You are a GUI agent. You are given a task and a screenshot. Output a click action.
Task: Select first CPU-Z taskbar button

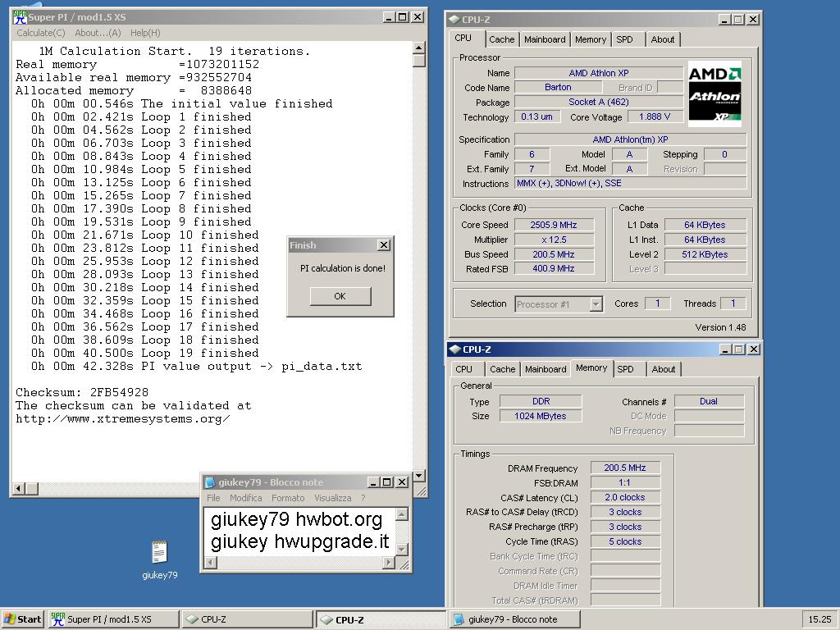tap(247, 619)
